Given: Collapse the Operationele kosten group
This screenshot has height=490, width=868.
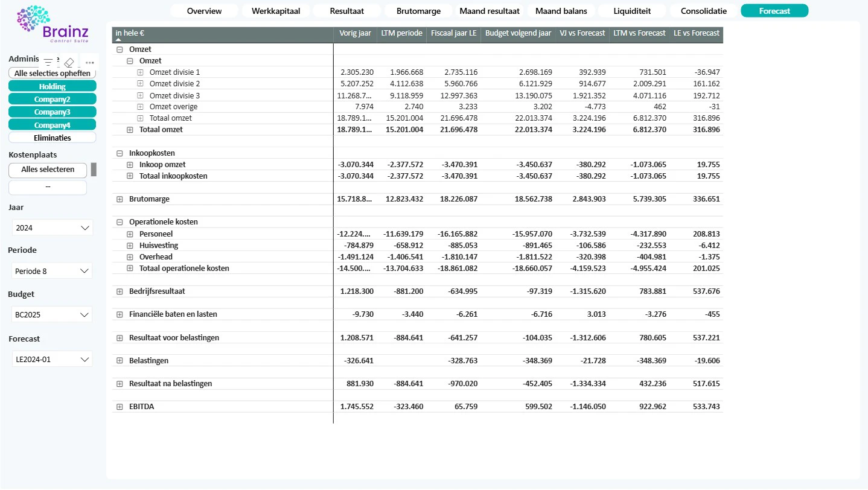Looking at the screenshot, I should [x=120, y=222].
